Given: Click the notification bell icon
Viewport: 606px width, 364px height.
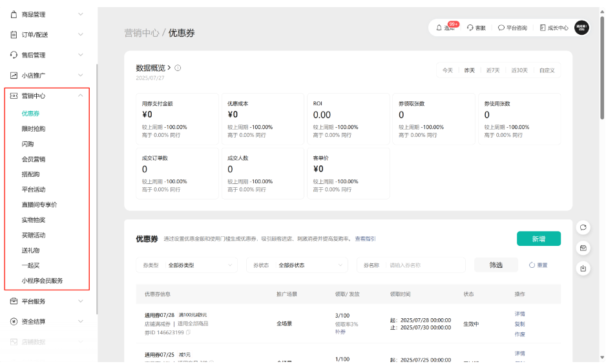Looking at the screenshot, I should (x=439, y=28).
